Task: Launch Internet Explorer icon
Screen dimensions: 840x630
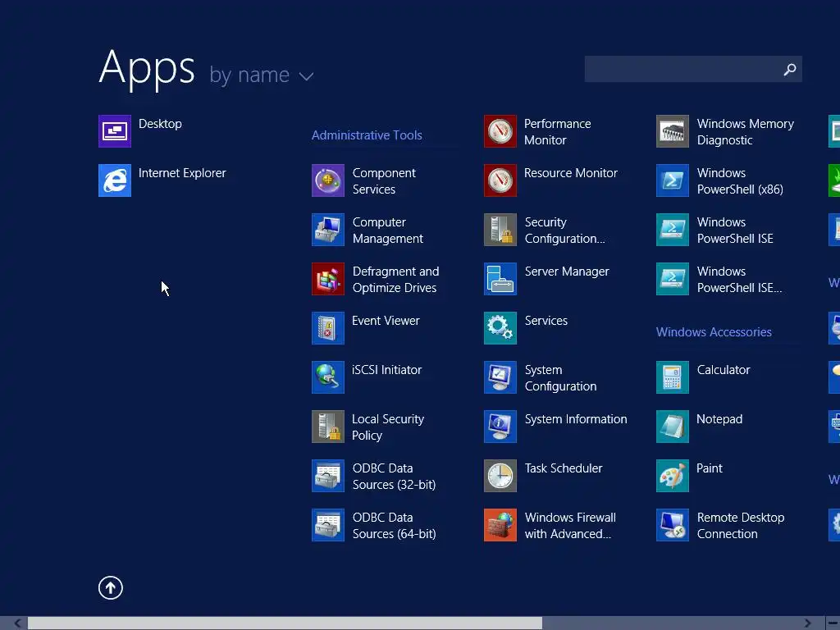Action: coord(115,180)
